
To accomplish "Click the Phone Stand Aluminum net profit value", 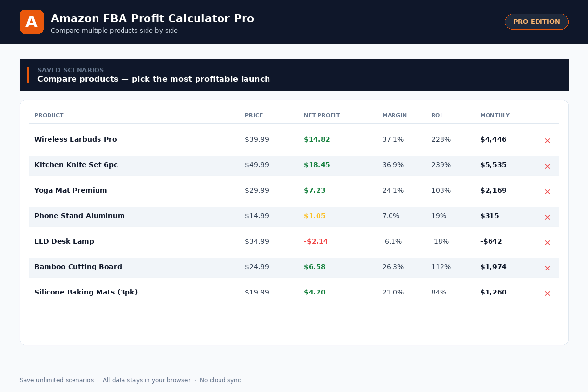I will click(315, 216).
